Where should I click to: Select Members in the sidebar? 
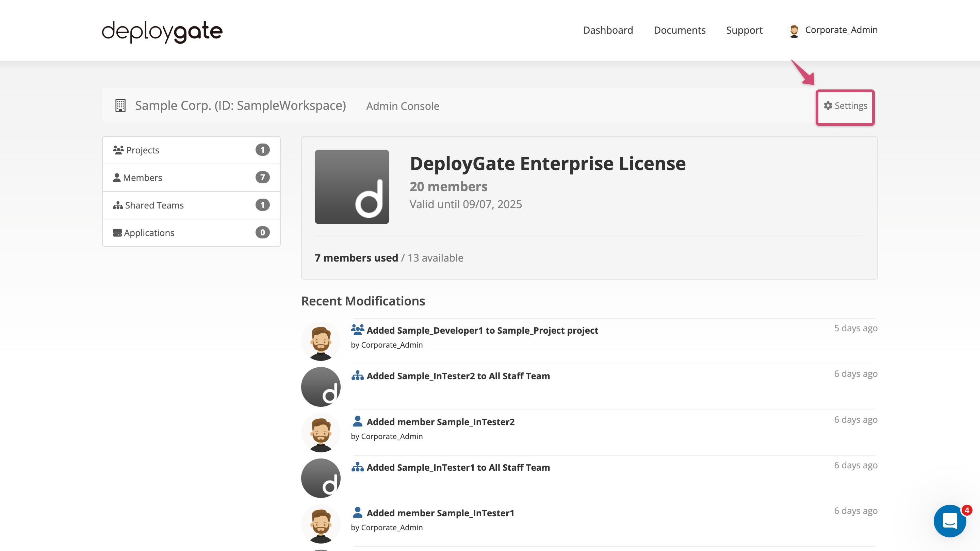click(x=191, y=178)
